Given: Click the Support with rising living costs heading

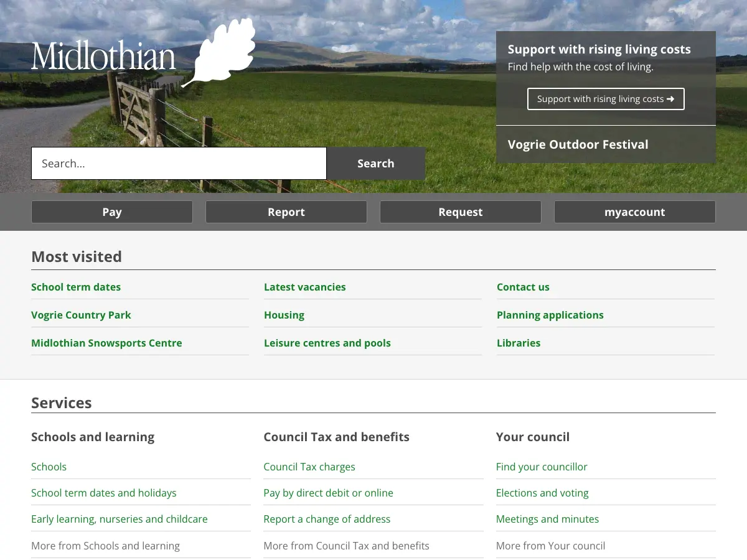Looking at the screenshot, I should pos(599,49).
